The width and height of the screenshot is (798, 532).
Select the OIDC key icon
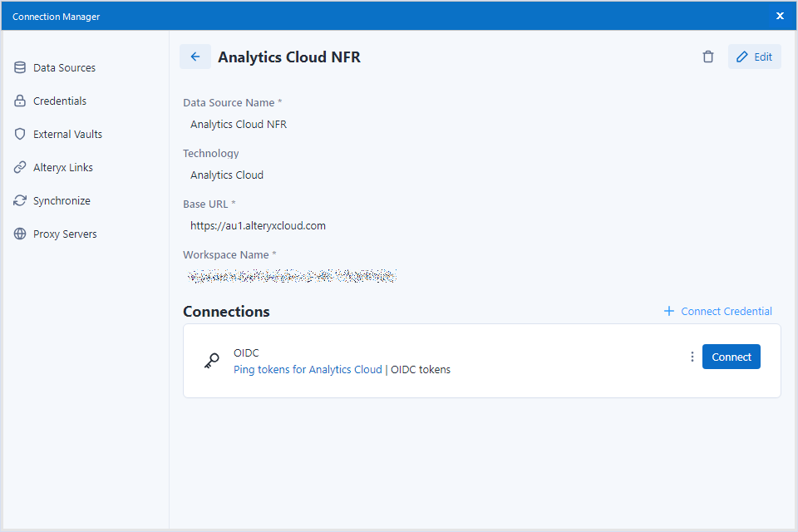212,361
